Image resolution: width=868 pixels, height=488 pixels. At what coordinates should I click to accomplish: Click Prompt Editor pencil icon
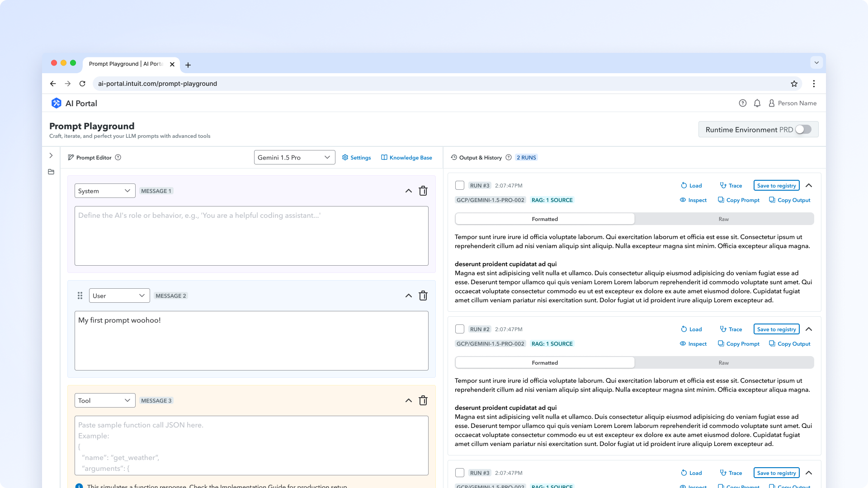coord(71,157)
